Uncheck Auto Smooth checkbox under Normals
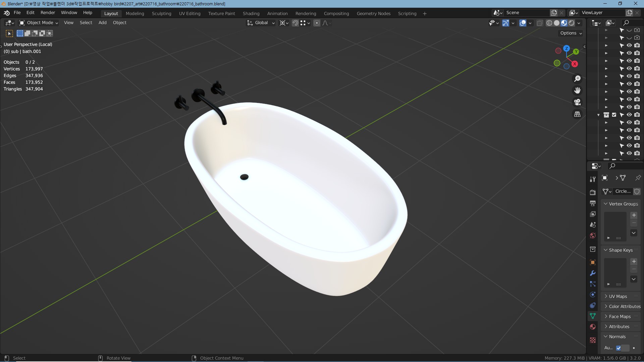The width and height of the screenshot is (644, 362). click(x=618, y=348)
